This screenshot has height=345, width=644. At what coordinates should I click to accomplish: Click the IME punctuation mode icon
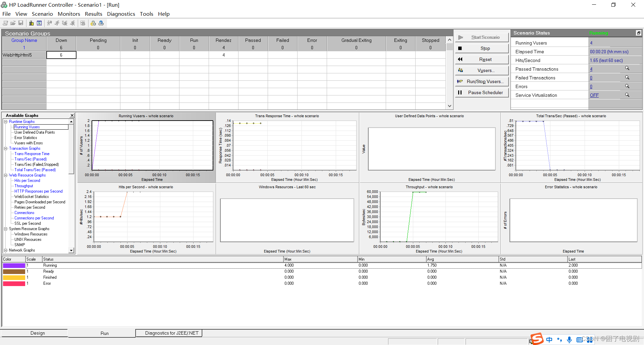pyautogui.click(x=559, y=340)
